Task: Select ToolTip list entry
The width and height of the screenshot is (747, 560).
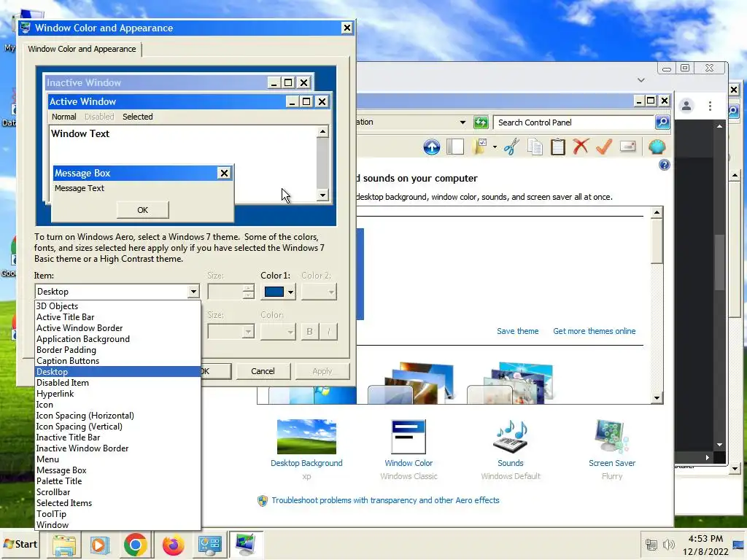Action: tap(118, 514)
